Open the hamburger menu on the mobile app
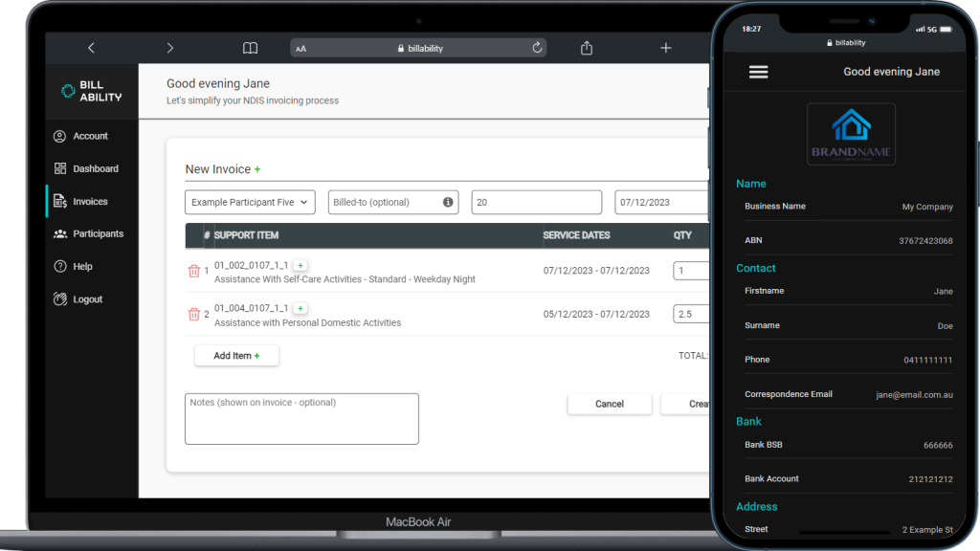 pos(759,72)
